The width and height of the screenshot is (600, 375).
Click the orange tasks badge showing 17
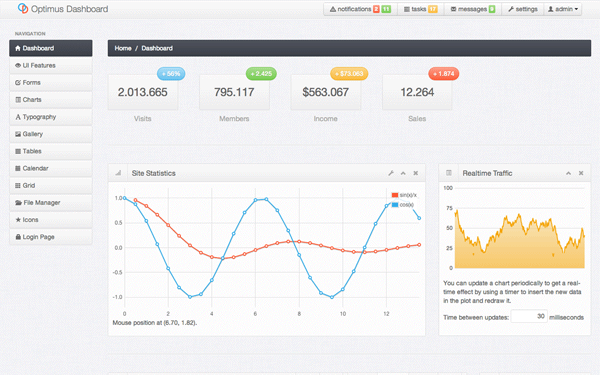(x=433, y=9)
